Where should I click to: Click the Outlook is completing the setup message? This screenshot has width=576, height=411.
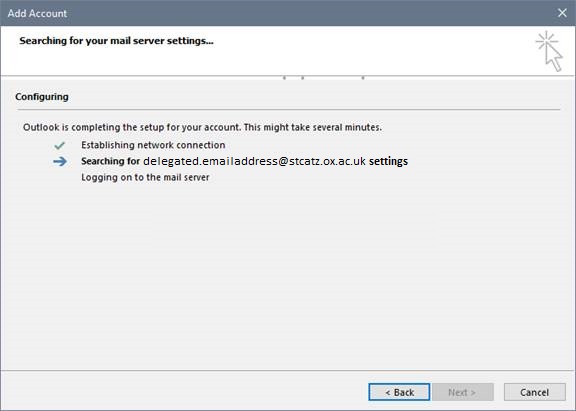[x=202, y=127]
